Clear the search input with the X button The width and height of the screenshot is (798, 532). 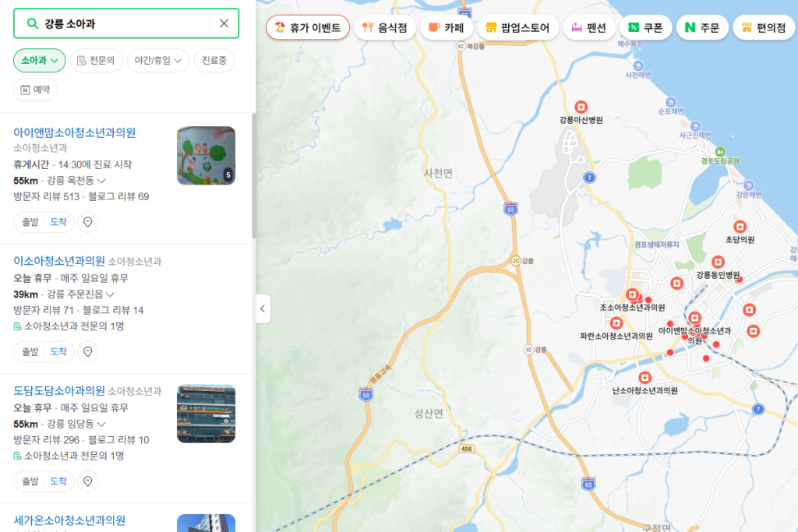(x=224, y=24)
